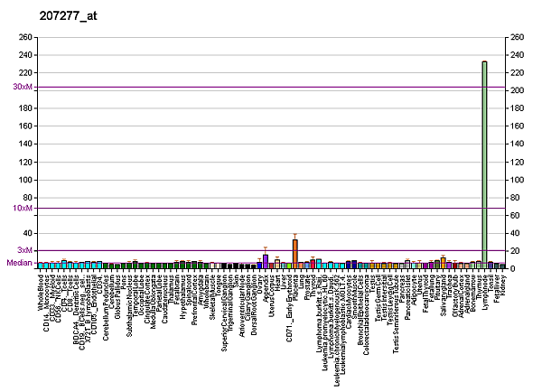Click the 100 value on right axis
Viewport: 542px width, 392px height.
[x=516, y=180]
